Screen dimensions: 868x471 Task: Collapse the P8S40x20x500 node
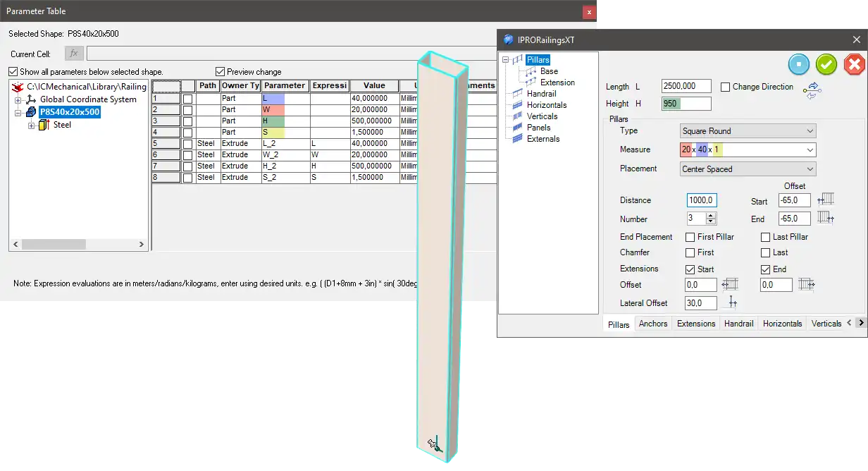click(x=18, y=112)
